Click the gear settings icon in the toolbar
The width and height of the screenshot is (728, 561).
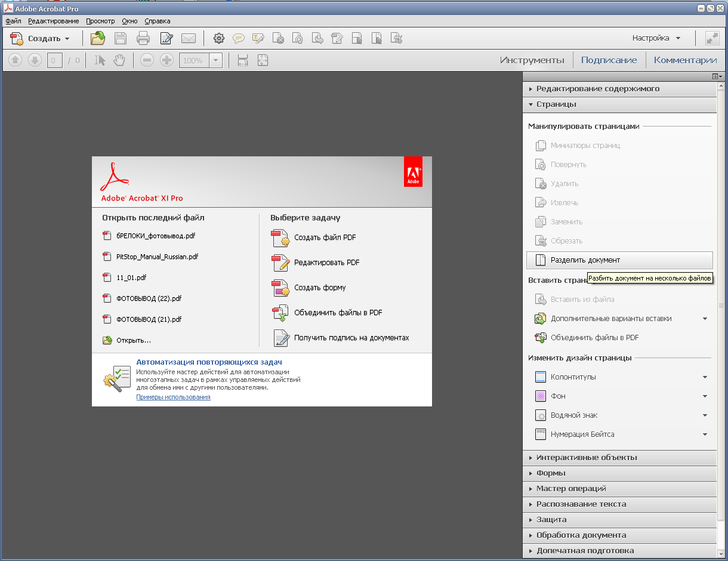point(219,38)
